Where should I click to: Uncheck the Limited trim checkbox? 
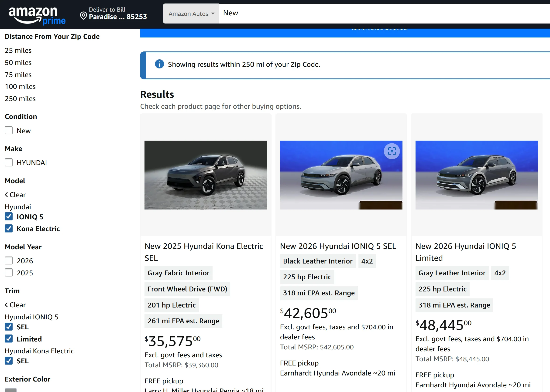[x=9, y=339]
